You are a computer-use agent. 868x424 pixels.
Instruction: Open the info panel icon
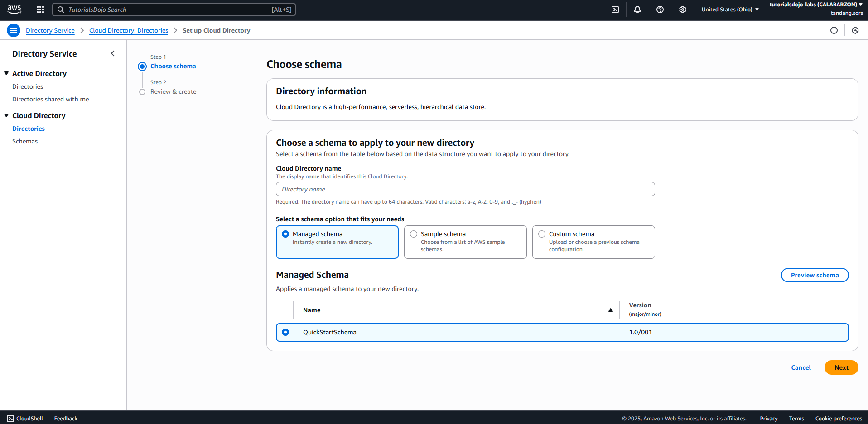pyautogui.click(x=834, y=30)
